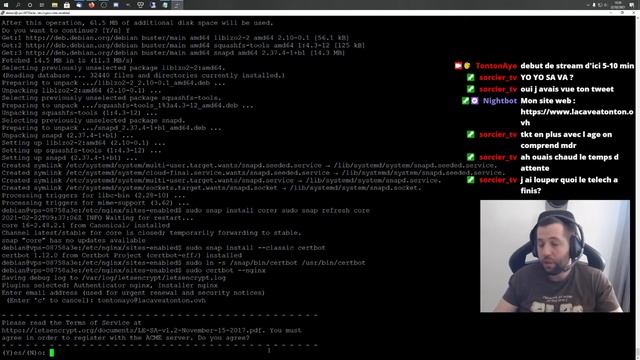This screenshot has width=640, height=360.
Task: Click green badge beside 'ah ouais chaud le temps'
Action: coord(471,157)
